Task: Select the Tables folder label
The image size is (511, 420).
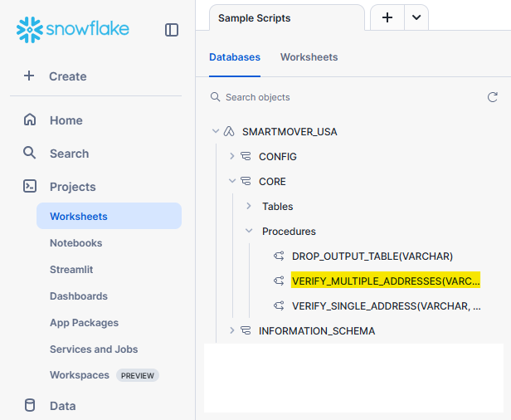Action: click(x=278, y=207)
